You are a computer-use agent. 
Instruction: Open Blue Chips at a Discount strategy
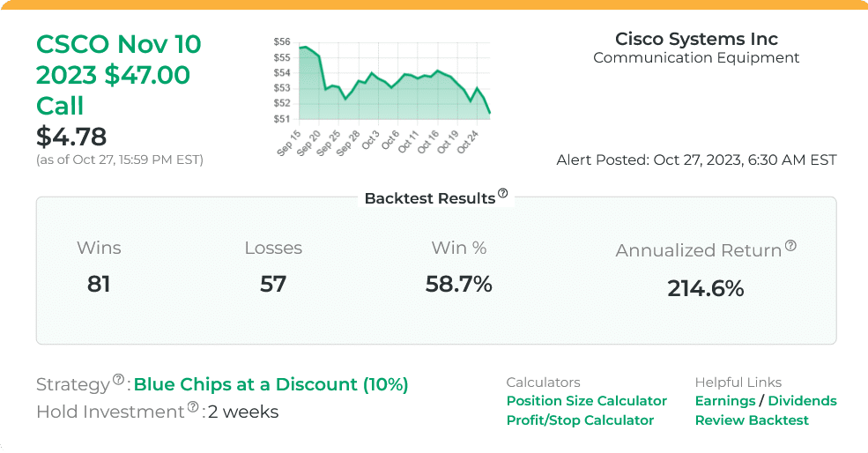[271, 384]
